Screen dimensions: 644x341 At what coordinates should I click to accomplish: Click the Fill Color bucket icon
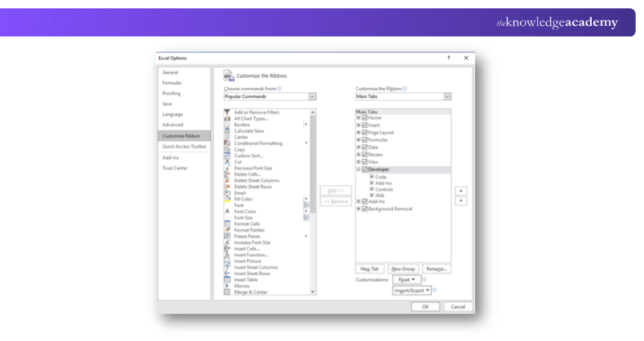click(227, 199)
